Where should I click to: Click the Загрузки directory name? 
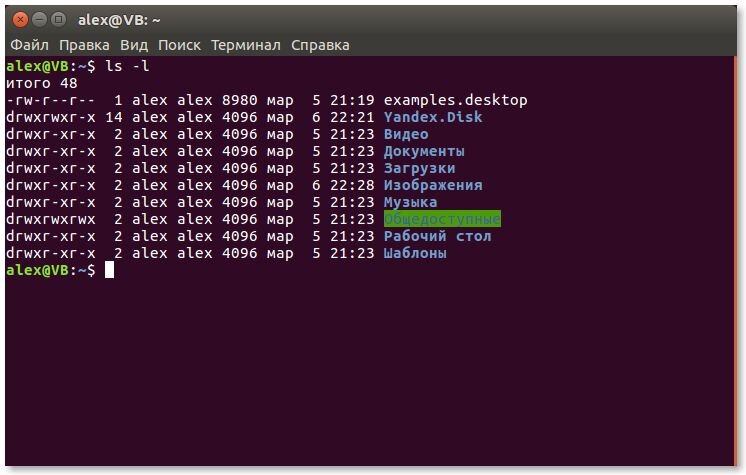420,168
